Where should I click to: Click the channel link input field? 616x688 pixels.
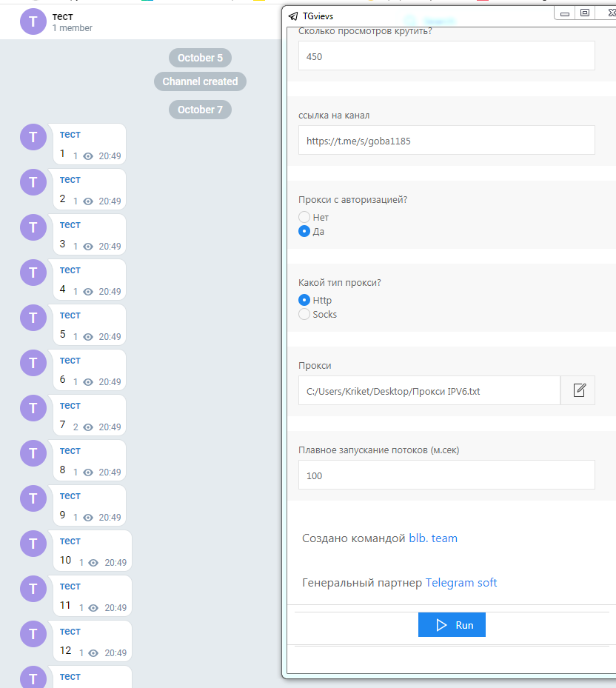point(446,140)
